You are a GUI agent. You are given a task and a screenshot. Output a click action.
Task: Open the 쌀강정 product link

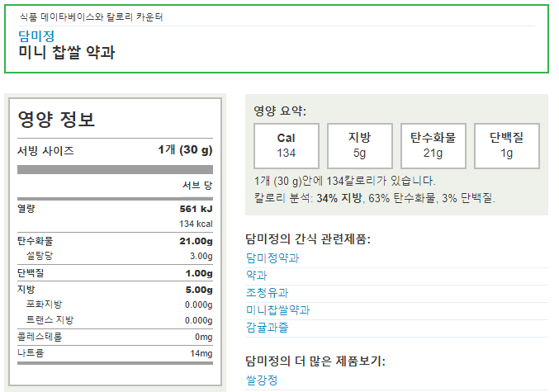tap(262, 380)
